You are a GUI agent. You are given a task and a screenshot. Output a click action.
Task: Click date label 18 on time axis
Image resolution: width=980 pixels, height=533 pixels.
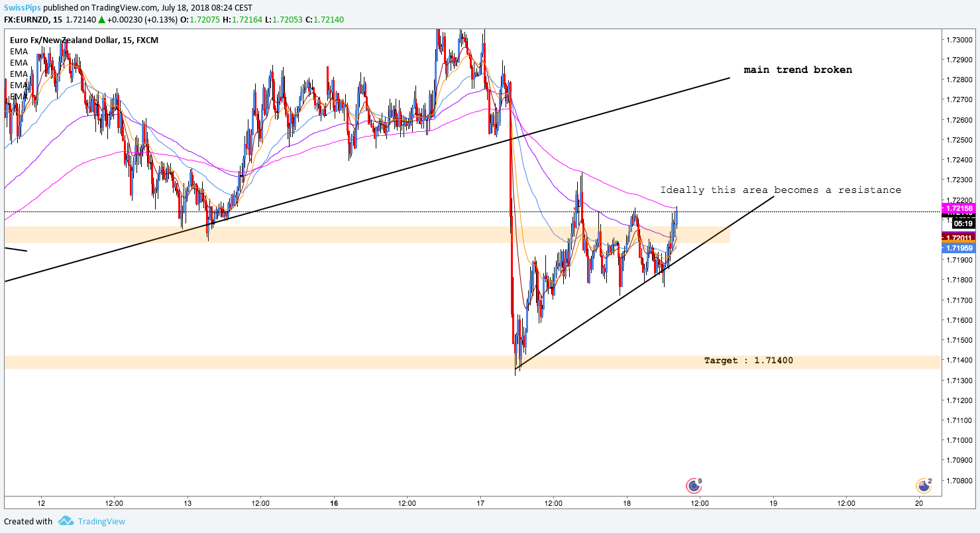pos(627,503)
